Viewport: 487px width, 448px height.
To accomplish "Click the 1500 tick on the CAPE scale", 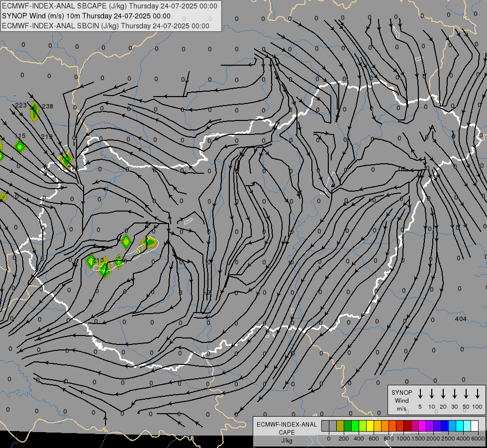I will coord(418,439).
